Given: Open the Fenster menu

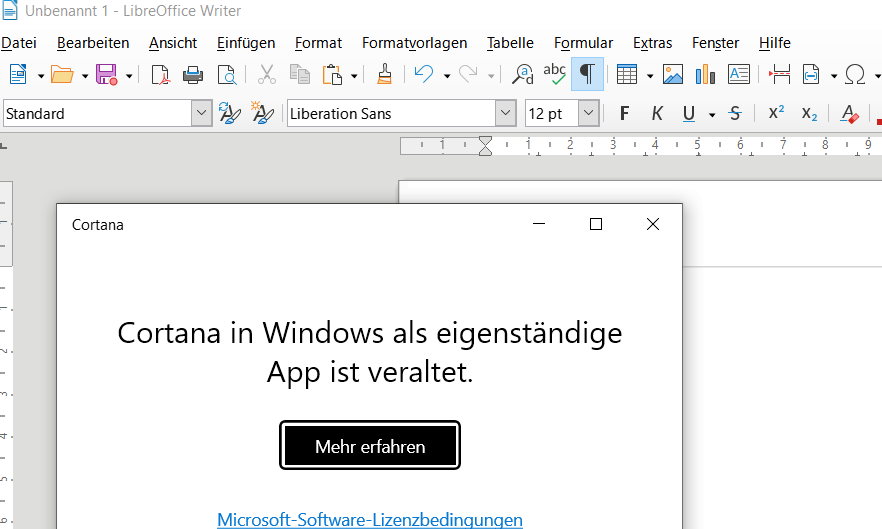Looking at the screenshot, I should pos(716,43).
